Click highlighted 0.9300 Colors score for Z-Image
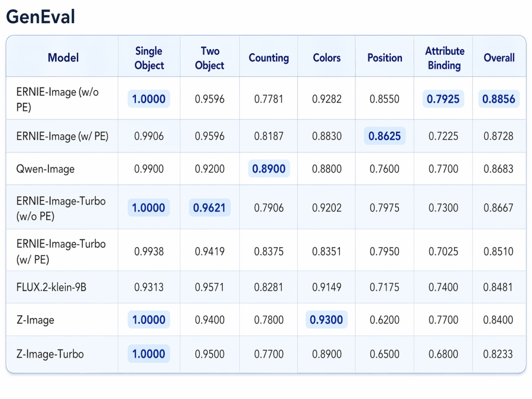 [x=327, y=320]
